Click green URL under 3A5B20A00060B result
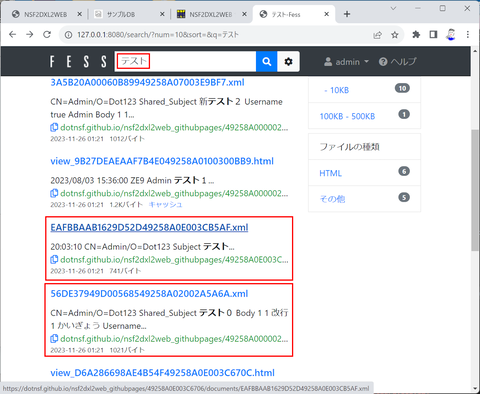The height and width of the screenshot is (394, 480). 174,127
